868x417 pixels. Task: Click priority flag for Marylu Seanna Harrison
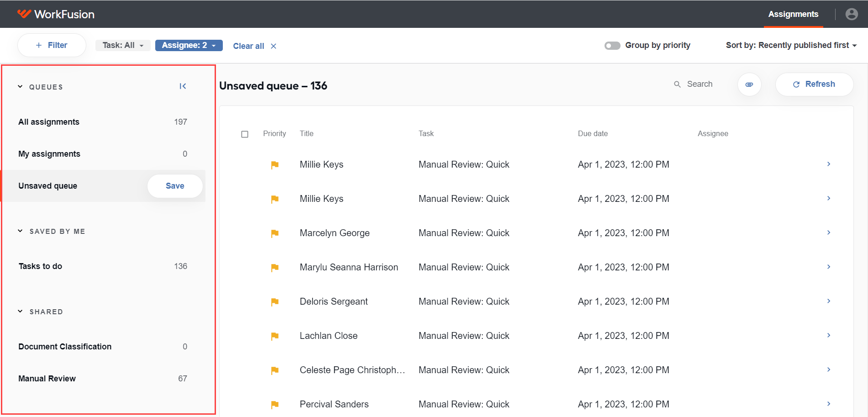pyautogui.click(x=275, y=268)
